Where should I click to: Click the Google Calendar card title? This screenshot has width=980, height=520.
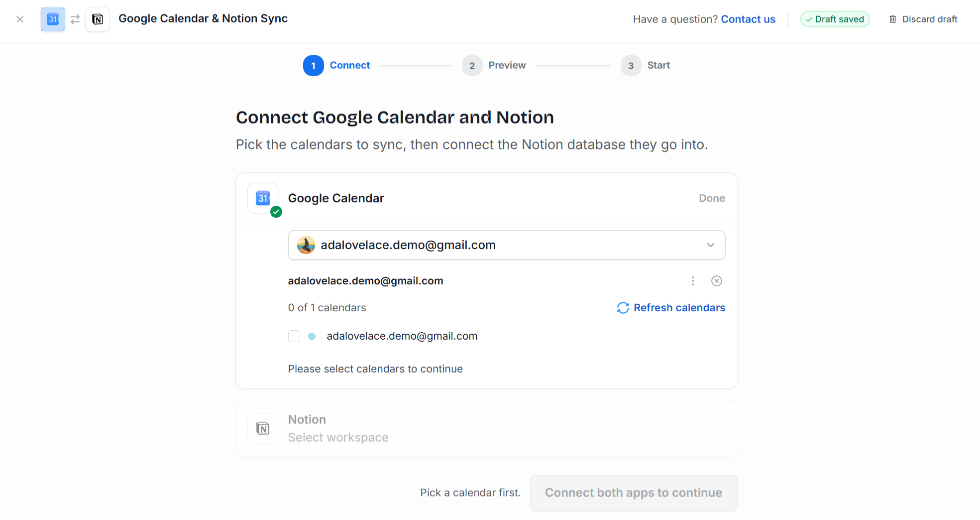pyautogui.click(x=336, y=198)
